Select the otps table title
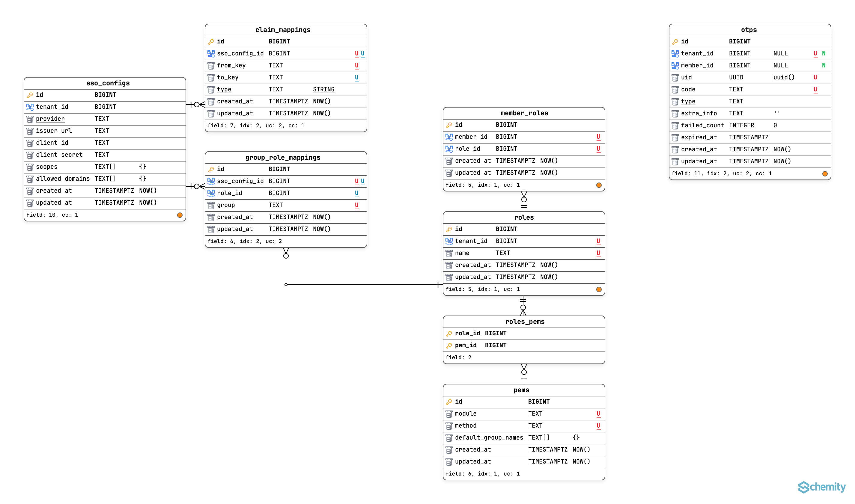 click(x=749, y=30)
